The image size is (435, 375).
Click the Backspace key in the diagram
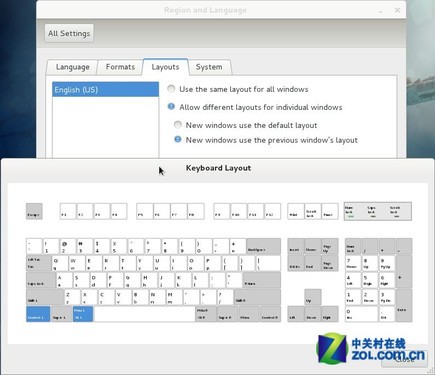pos(264,247)
